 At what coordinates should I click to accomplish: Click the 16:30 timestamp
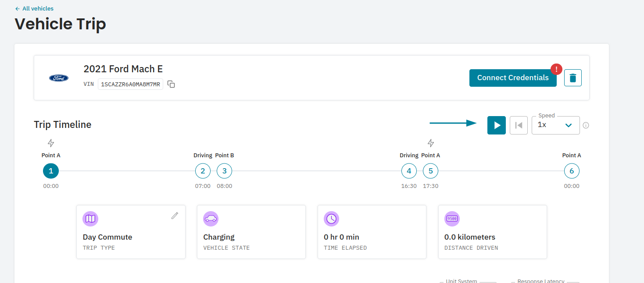[x=409, y=186]
